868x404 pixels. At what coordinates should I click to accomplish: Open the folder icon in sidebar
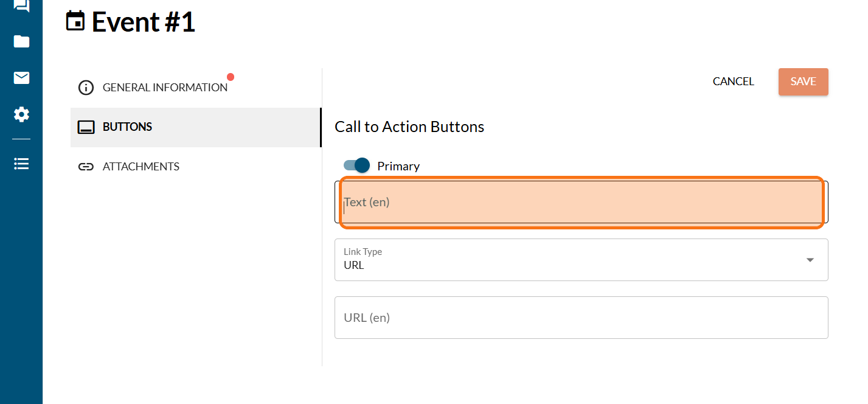pos(21,41)
